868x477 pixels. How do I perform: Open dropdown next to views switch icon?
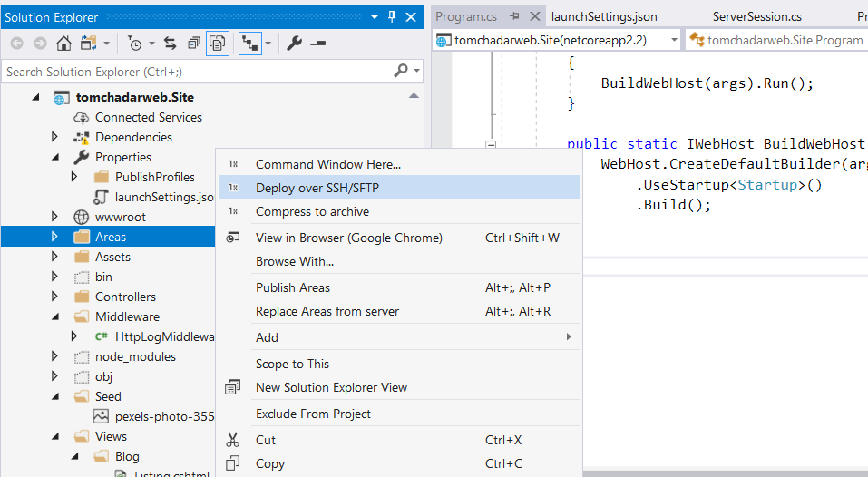pos(106,44)
